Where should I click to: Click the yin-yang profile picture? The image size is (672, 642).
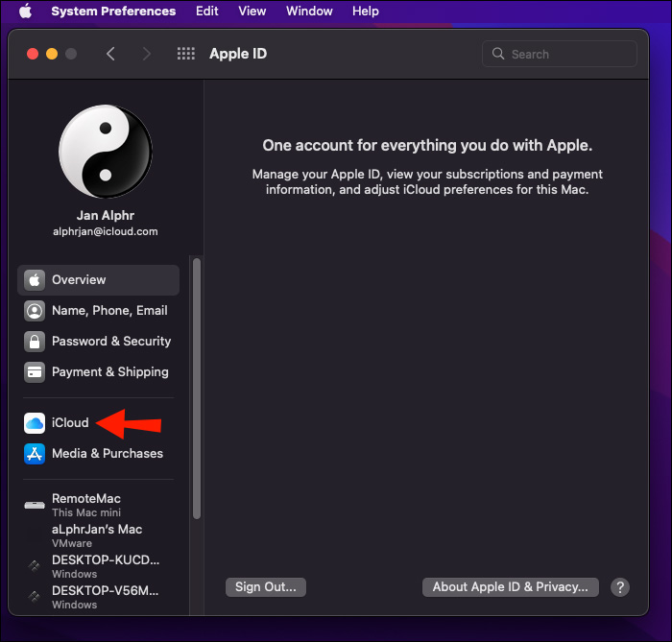[105, 152]
